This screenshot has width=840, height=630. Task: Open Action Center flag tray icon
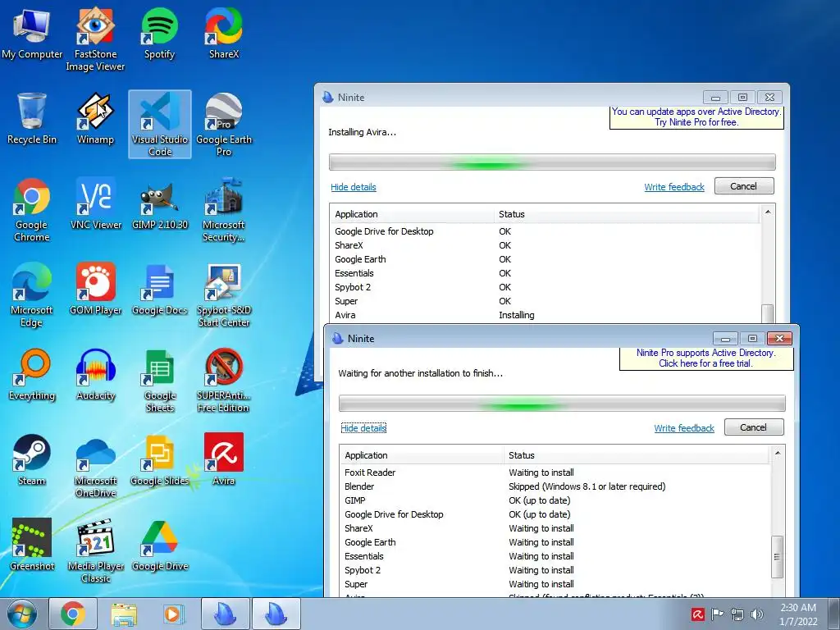tap(717, 614)
